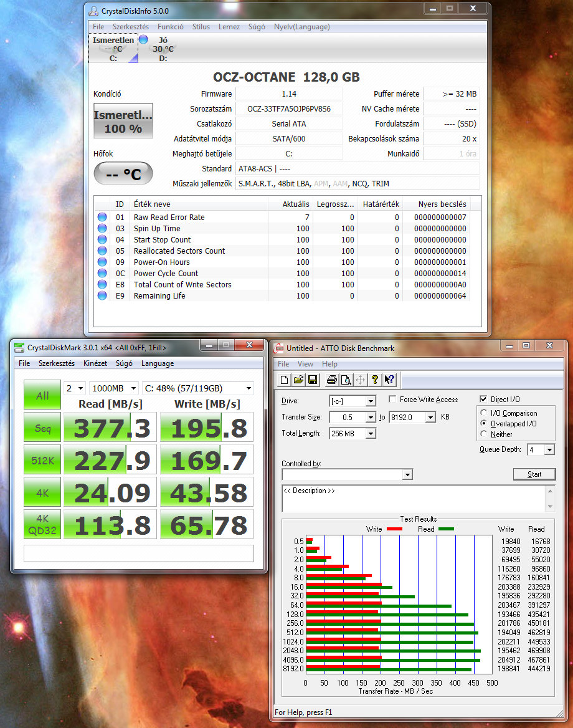The width and height of the screenshot is (573, 728).
Task: Click the 4K QD32 test button
Action: (x=42, y=525)
